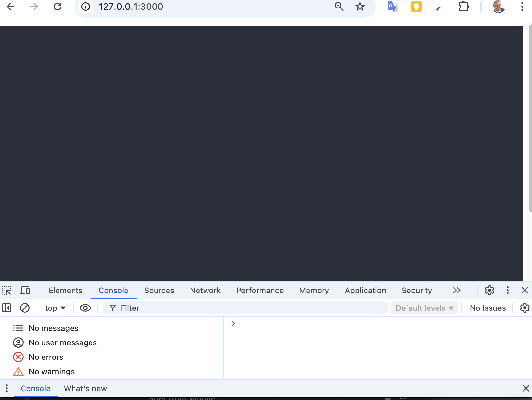Select the drawer Console tab
Viewport: 532px width, 400px height.
(36, 389)
